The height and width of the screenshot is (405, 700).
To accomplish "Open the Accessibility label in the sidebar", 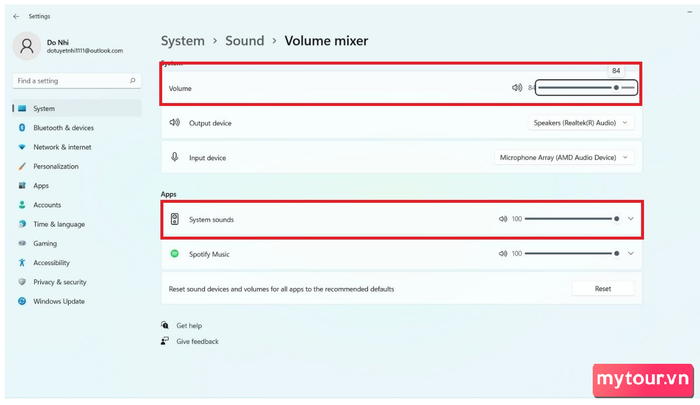I will [x=51, y=263].
